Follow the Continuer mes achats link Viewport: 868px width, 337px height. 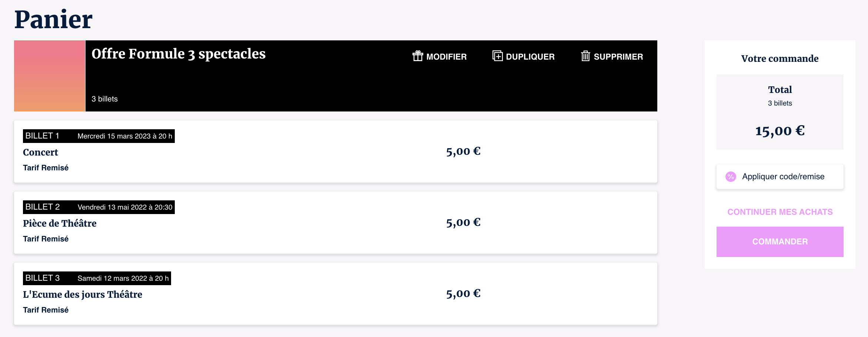click(x=780, y=212)
